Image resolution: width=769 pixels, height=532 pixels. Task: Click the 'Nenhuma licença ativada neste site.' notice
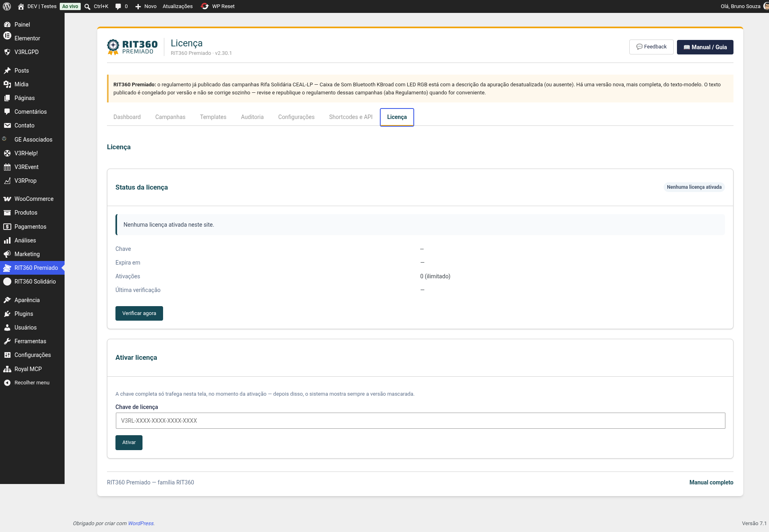tap(420, 225)
